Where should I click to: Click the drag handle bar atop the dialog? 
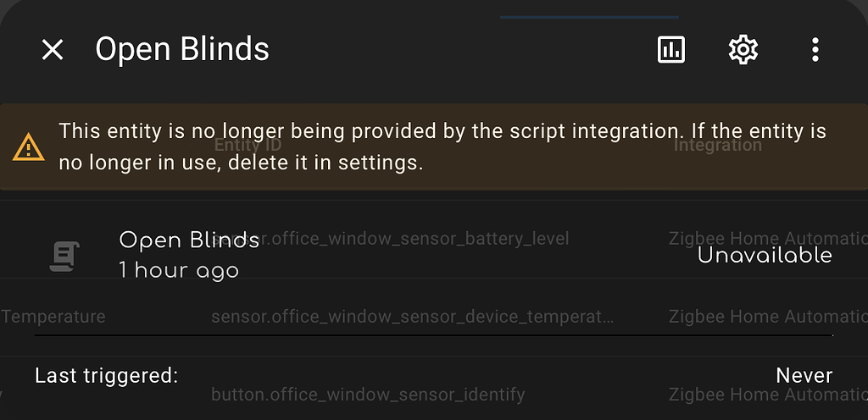(589, 16)
